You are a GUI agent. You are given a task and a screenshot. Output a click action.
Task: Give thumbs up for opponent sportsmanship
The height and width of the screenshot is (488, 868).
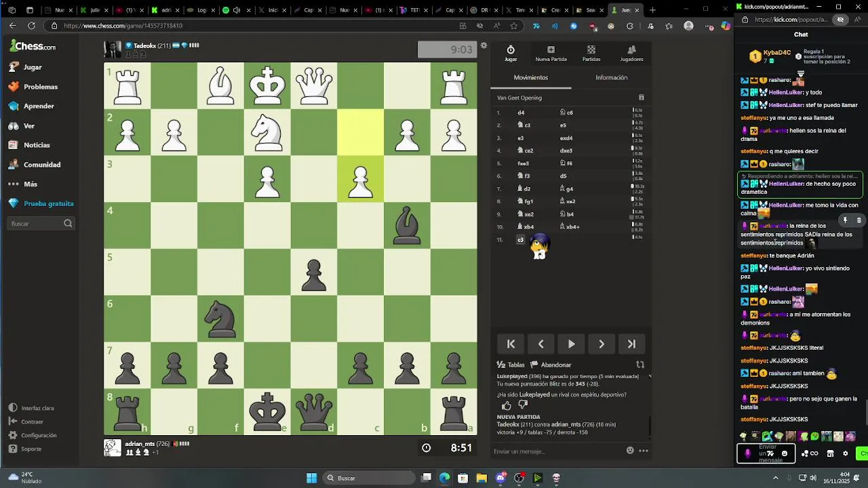point(507,405)
